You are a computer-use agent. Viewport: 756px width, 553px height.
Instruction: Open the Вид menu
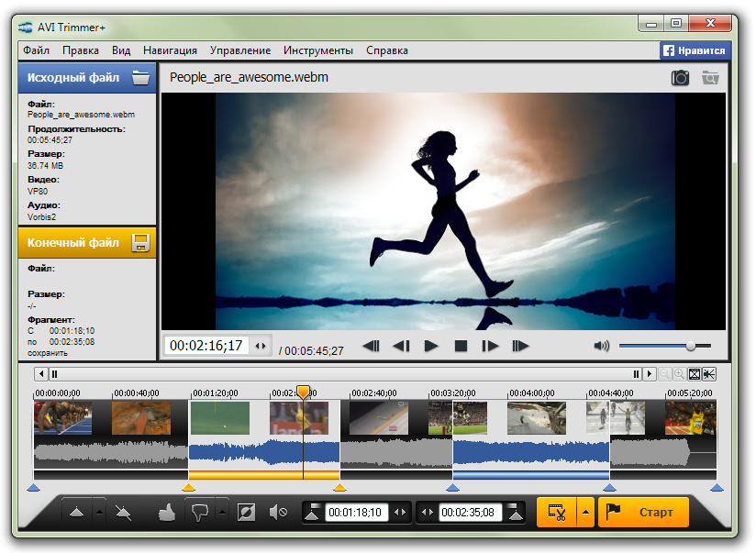click(x=121, y=50)
